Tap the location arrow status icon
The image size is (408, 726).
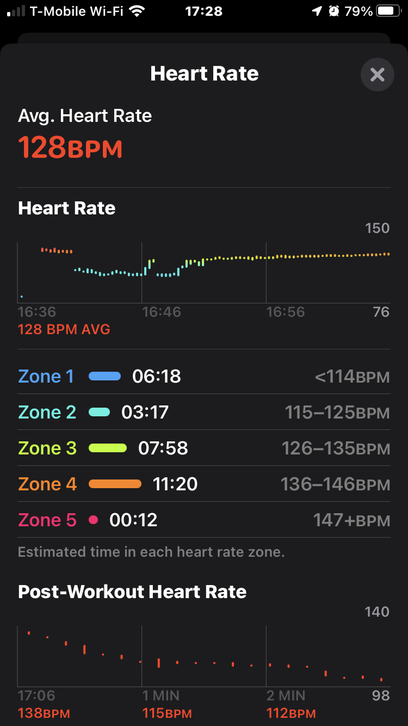point(317,11)
